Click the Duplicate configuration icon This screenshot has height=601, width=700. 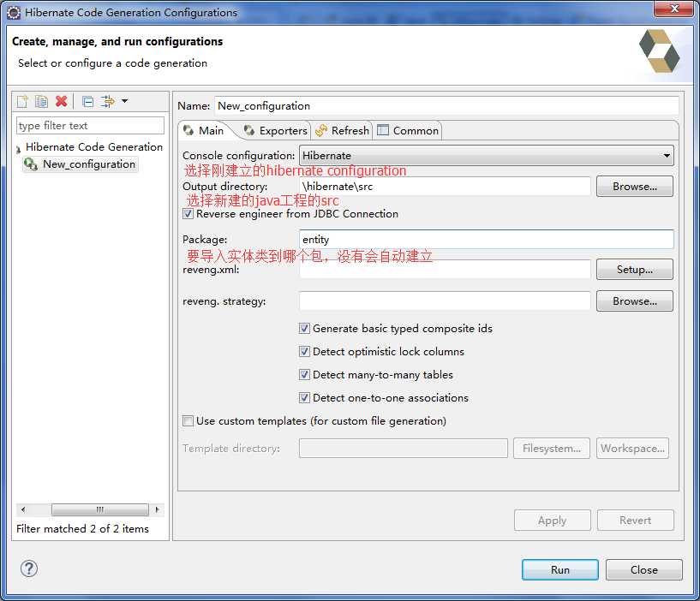point(41,101)
